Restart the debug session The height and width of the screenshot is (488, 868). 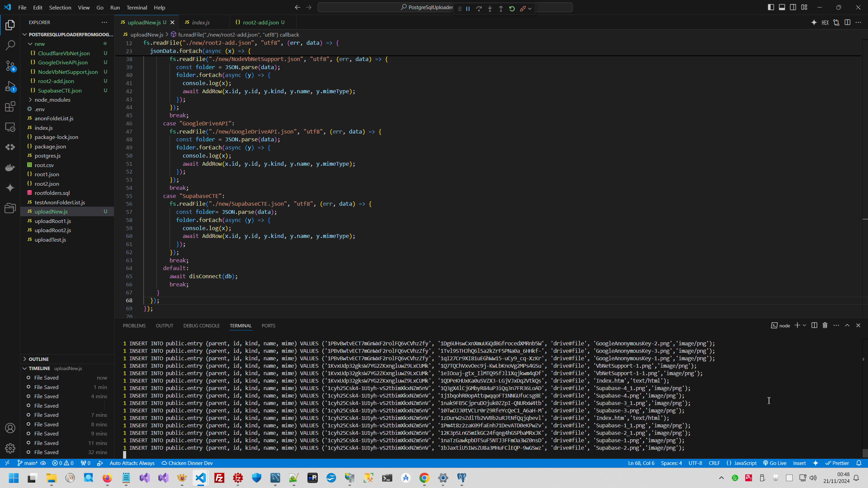coord(512,9)
